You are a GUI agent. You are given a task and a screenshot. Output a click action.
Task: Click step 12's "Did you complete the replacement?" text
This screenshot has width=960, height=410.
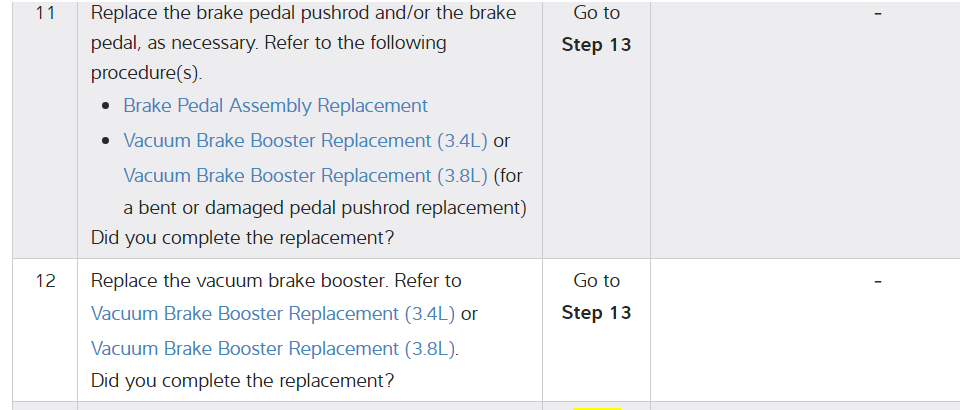point(242,381)
